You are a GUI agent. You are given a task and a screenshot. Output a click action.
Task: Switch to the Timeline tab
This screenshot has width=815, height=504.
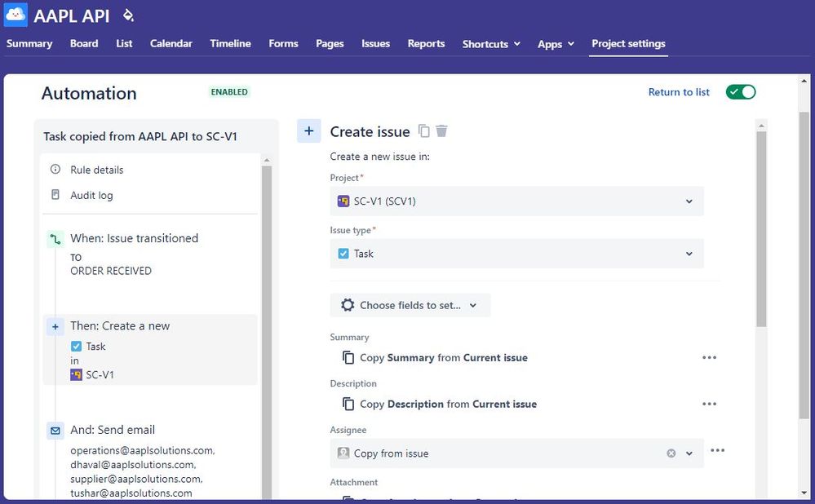(x=230, y=44)
